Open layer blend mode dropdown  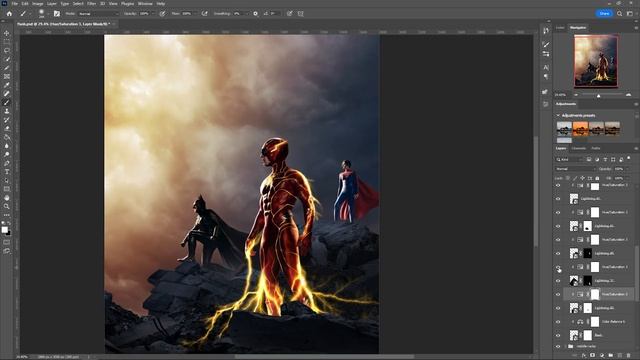pos(576,169)
